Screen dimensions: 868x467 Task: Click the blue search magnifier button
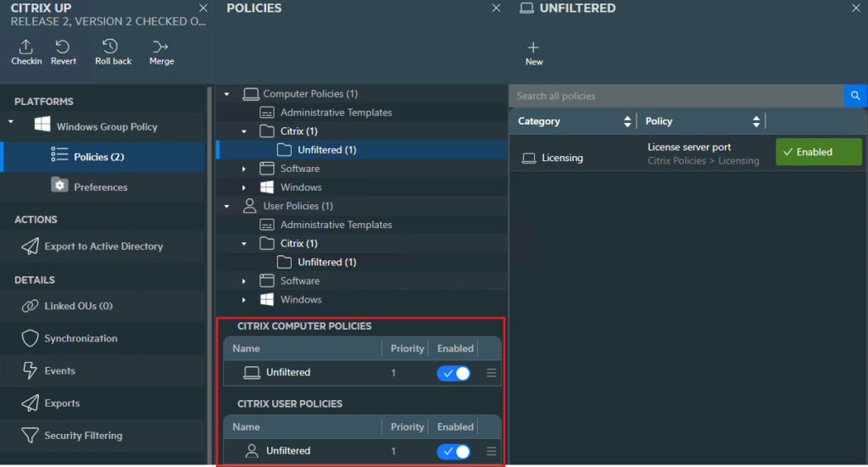click(x=855, y=96)
